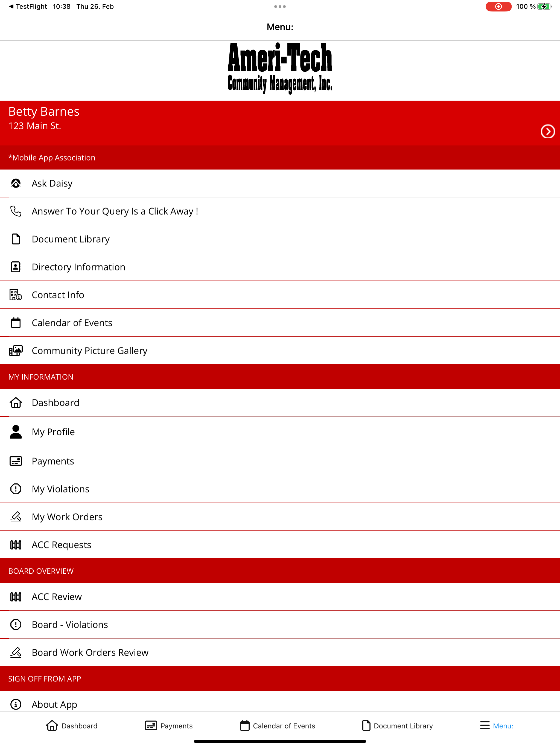Tap the card icon in Payments menu row
Image resolution: width=560 pixels, height=747 pixels.
[x=16, y=461]
